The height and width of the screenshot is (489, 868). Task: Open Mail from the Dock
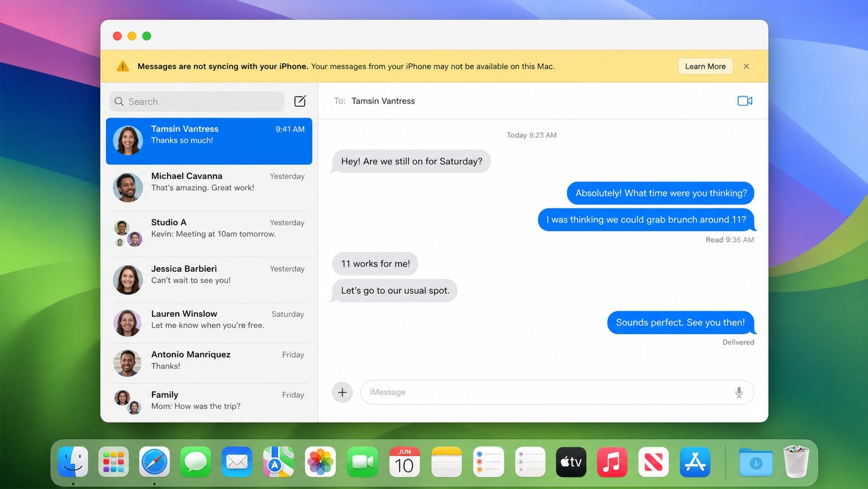click(237, 461)
